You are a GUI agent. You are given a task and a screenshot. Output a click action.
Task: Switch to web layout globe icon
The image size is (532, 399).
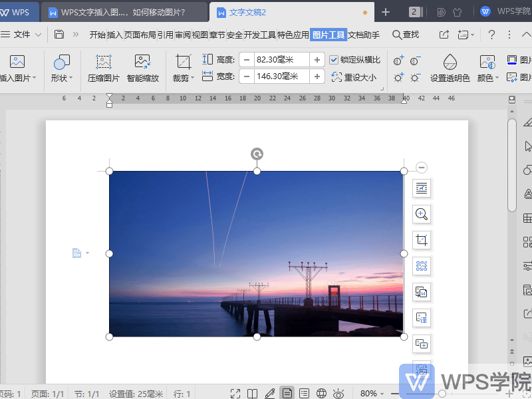(x=321, y=394)
